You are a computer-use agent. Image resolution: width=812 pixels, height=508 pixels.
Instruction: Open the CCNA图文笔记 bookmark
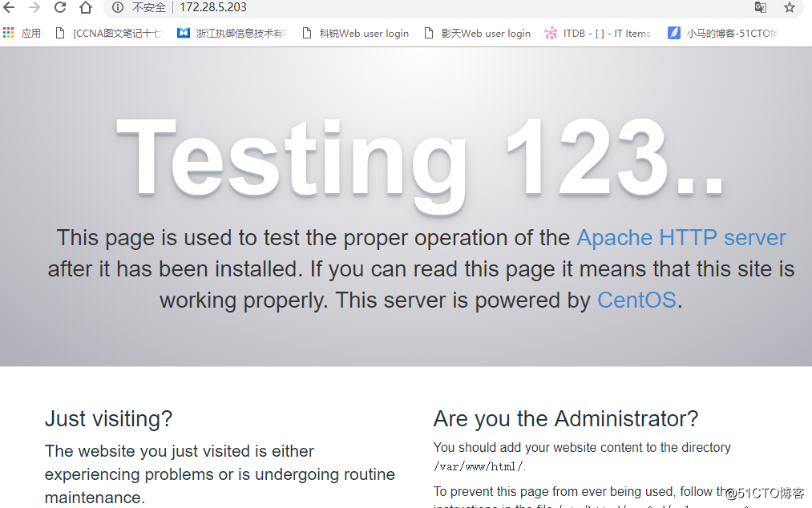(x=109, y=33)
